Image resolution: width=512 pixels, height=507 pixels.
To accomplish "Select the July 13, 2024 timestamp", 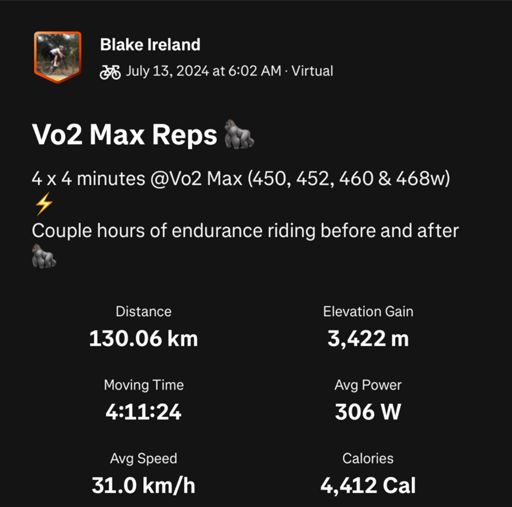I will click(204, 71).
